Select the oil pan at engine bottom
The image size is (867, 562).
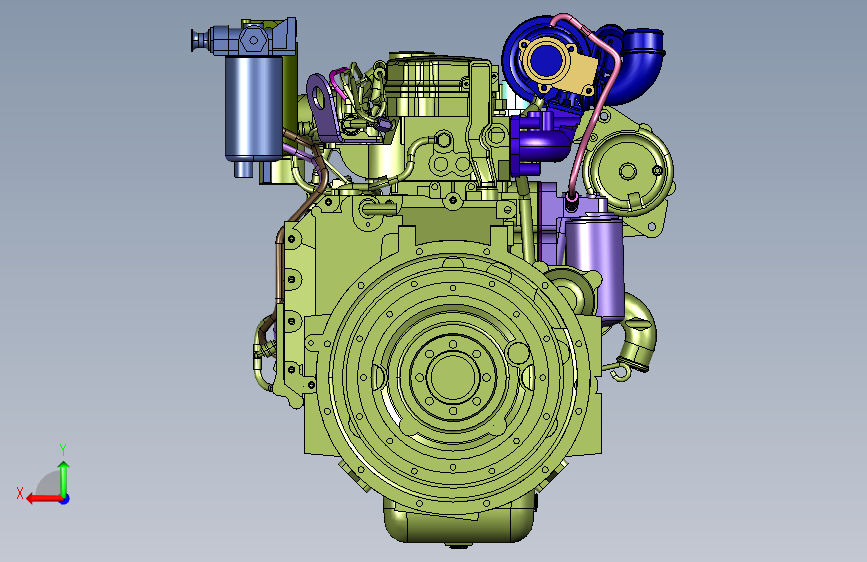click(x=458, y=523)
